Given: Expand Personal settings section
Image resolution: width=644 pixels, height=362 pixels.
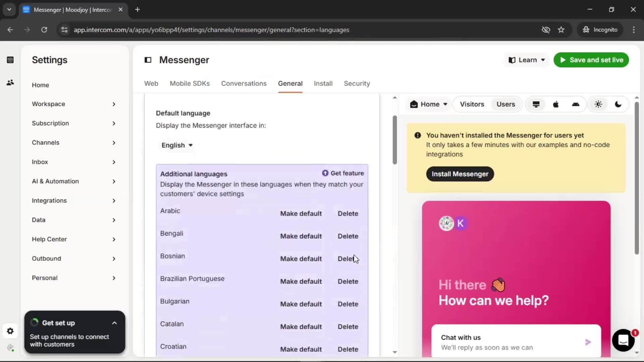Looking at the screenshot, I should 74,278.
